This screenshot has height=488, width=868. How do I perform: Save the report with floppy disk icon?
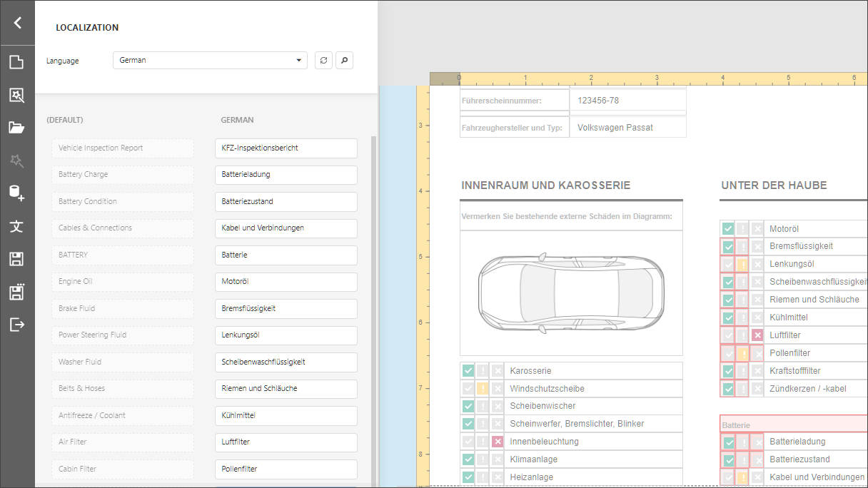click(17, 259)
